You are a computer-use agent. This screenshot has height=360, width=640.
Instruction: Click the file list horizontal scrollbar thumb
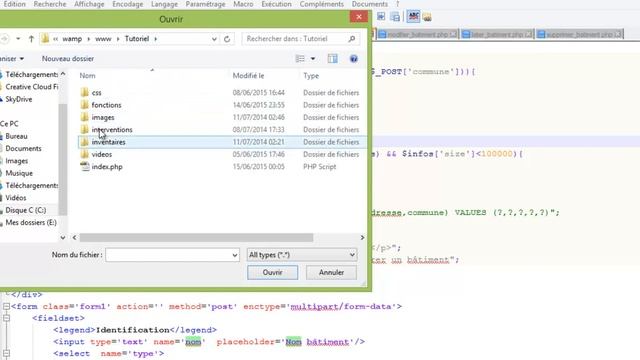point(196,238)
